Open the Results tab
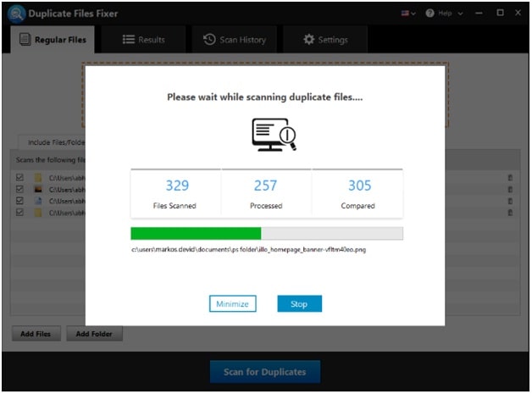This screenshot has width=532, height=394. 143,40
